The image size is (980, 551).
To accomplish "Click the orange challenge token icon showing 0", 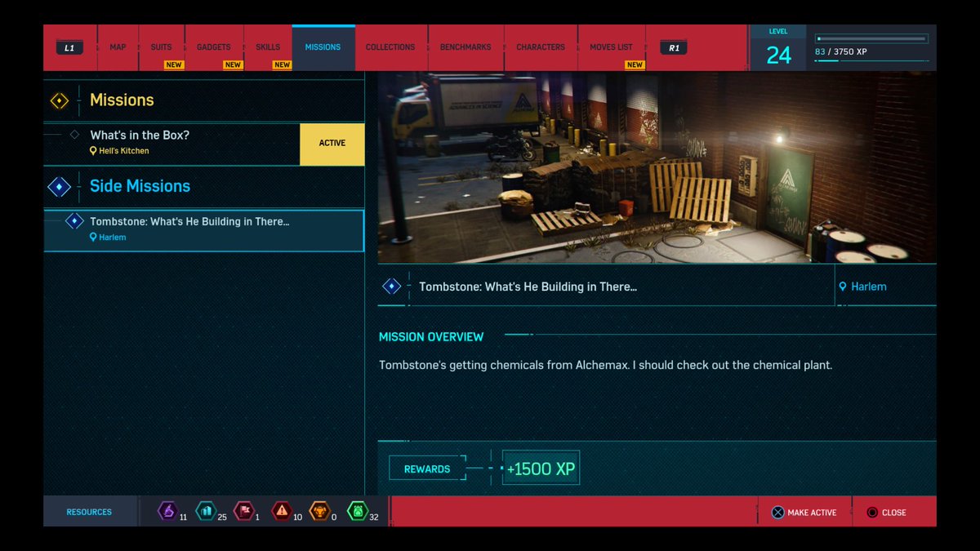I will point(319,511).
